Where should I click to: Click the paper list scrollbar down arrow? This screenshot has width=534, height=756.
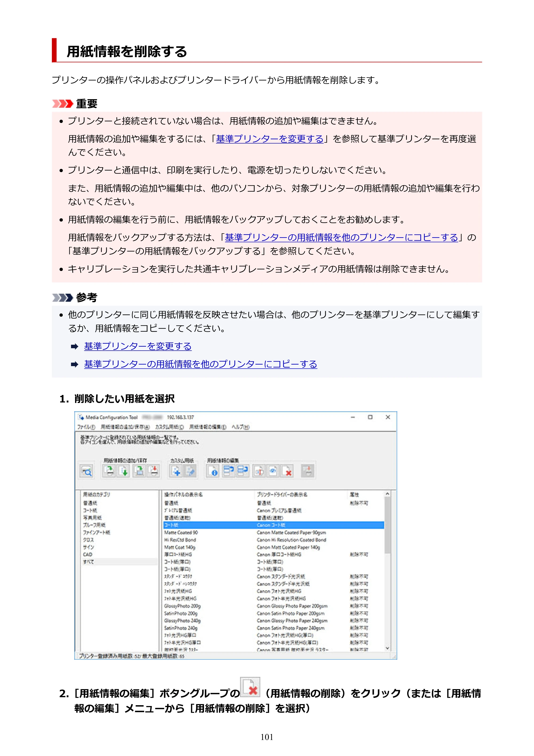pyautogui.click(x=387, y=648)
